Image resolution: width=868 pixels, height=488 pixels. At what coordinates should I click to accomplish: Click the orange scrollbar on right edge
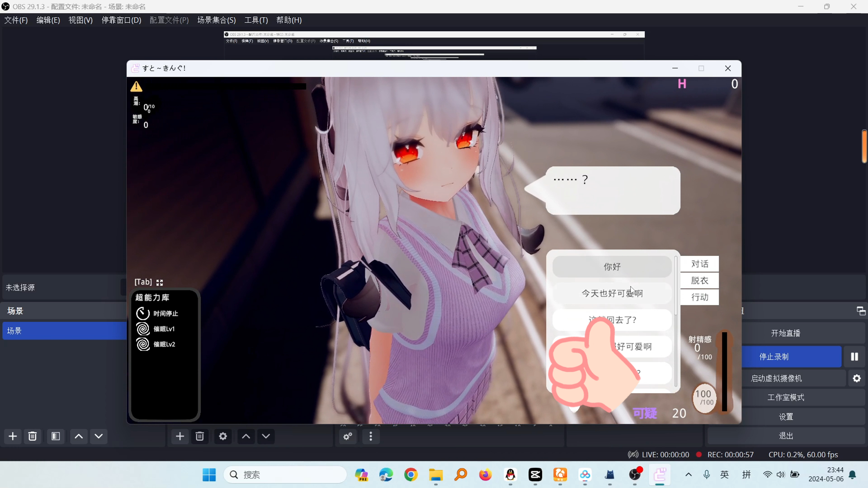[x=864, y=146]
